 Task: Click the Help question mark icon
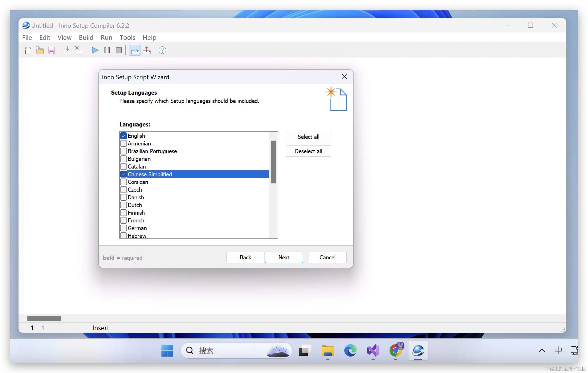coord(162,50)
